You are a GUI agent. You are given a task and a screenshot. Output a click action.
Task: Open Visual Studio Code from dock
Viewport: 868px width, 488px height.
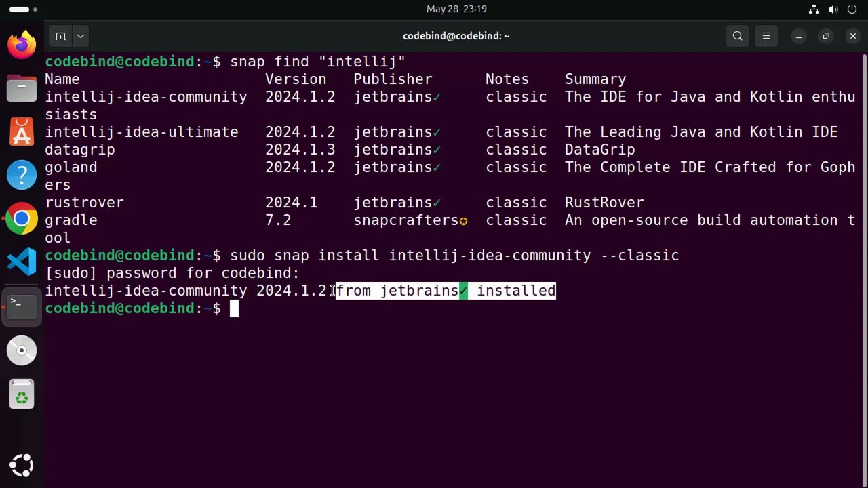pyautogui.click(x=22, y=262)
